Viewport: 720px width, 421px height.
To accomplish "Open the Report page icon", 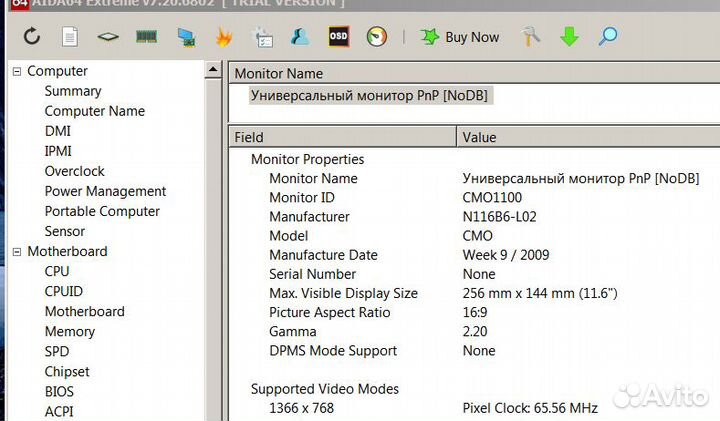I will 70,37.
